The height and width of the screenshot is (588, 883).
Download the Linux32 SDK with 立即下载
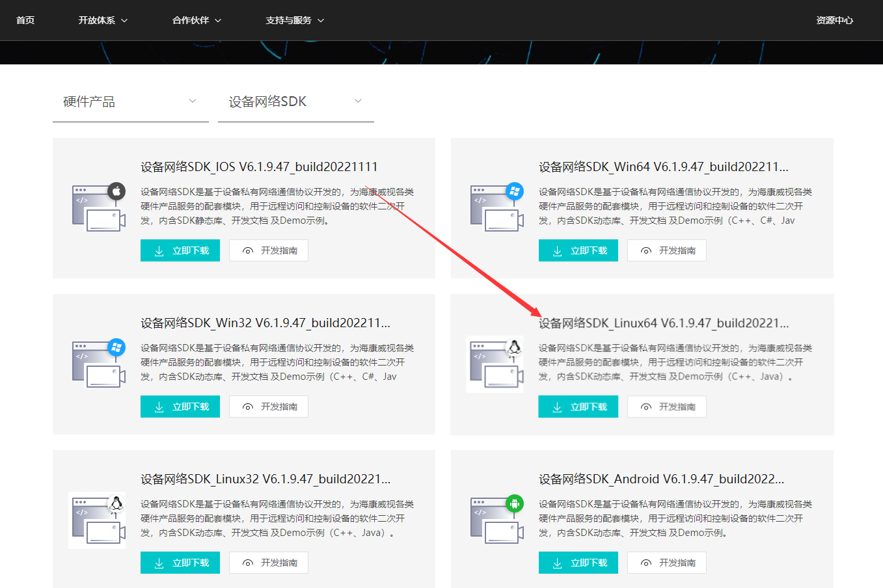(x=180, y=563)
